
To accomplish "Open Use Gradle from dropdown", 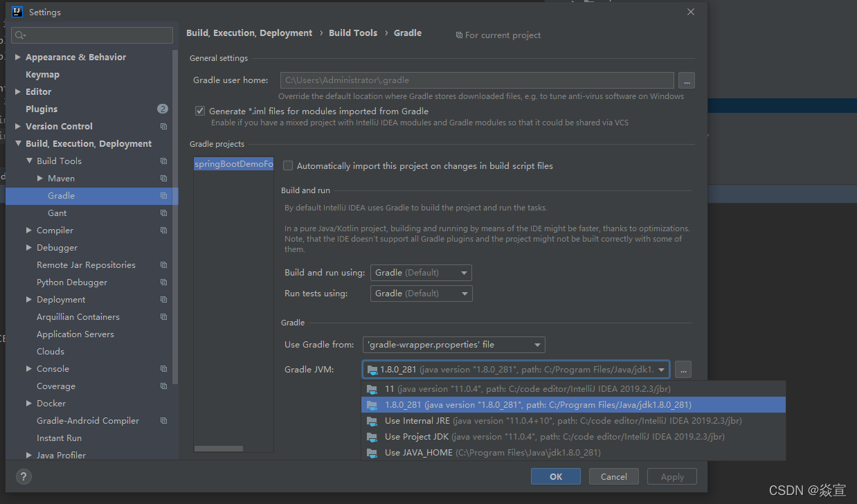I will (x=454, y=345).
